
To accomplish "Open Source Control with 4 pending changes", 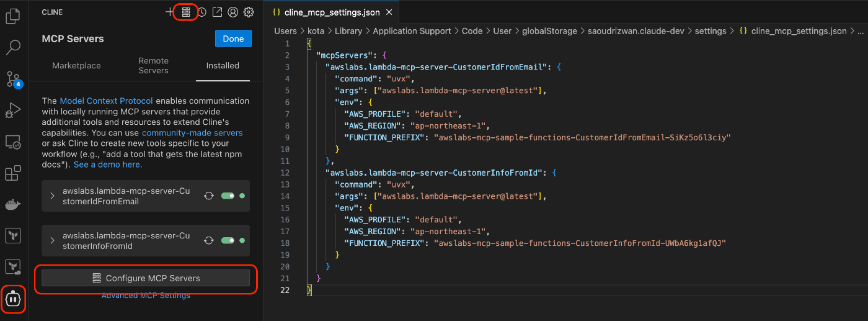I will pos(13,79).
